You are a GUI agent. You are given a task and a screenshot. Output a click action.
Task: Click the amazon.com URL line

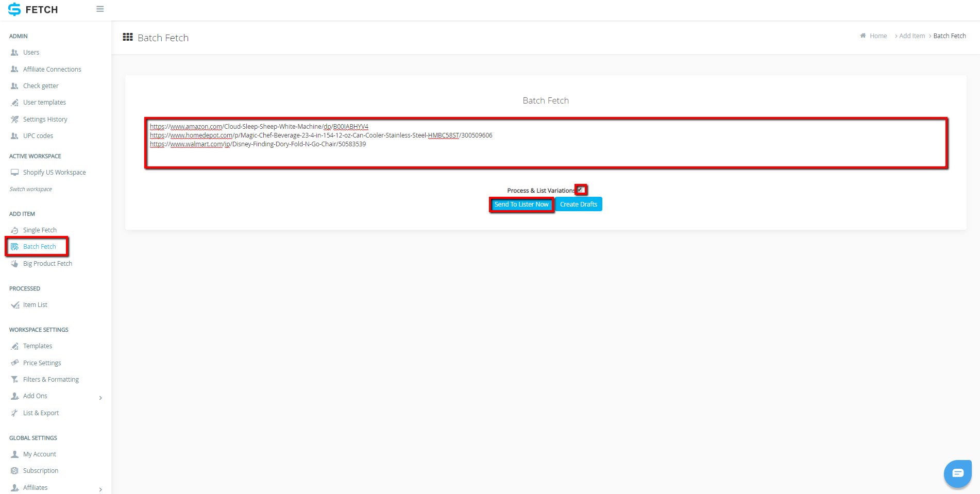(x=259, y=127)
